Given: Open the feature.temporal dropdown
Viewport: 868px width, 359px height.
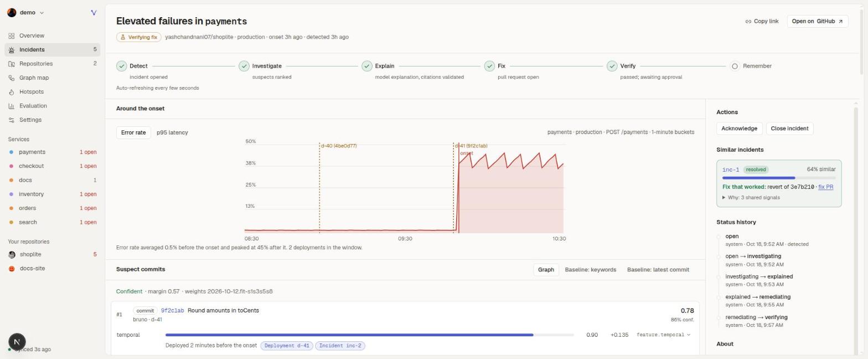Looking at the screenshot, I should click(663, 335).
